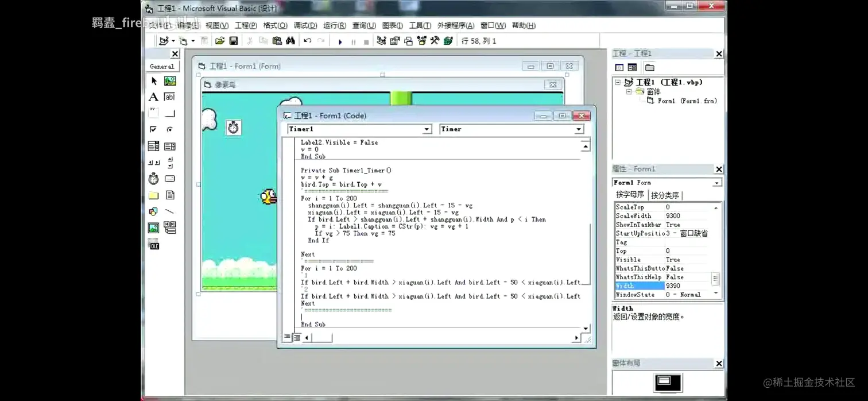Image resolution: width=868 pixels, height=401 pixels.
Task: Open the 格式(O) menu
Action: (x=275, y=25)
